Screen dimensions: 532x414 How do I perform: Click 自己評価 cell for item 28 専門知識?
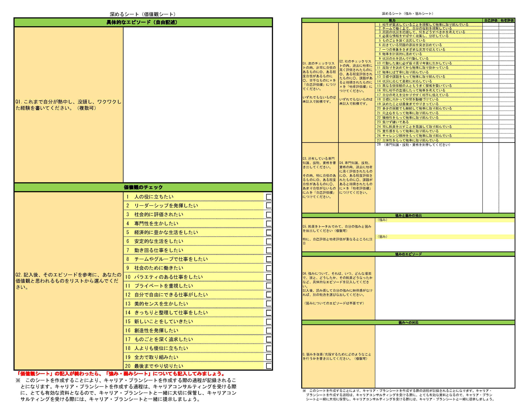(490, 178)
